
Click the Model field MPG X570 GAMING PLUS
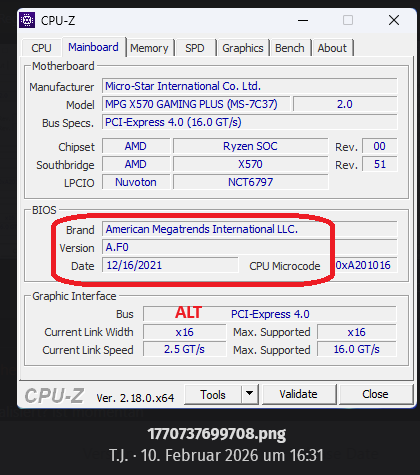[196, 104]
